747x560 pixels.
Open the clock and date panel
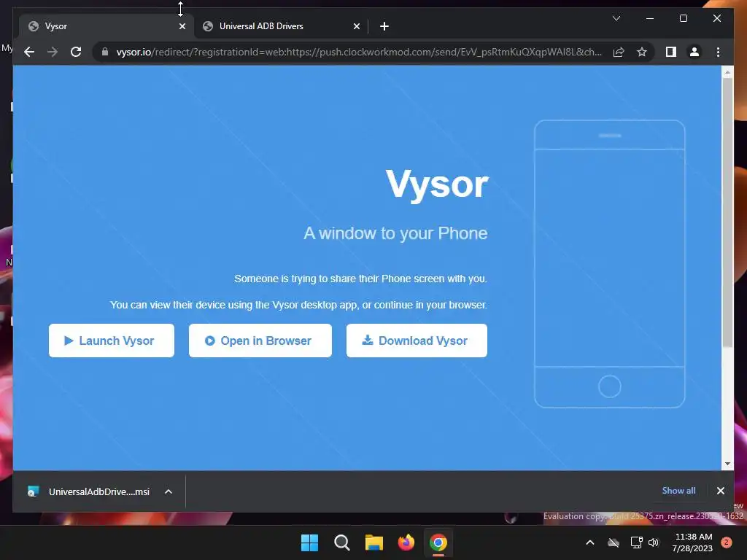coord(693,542)
